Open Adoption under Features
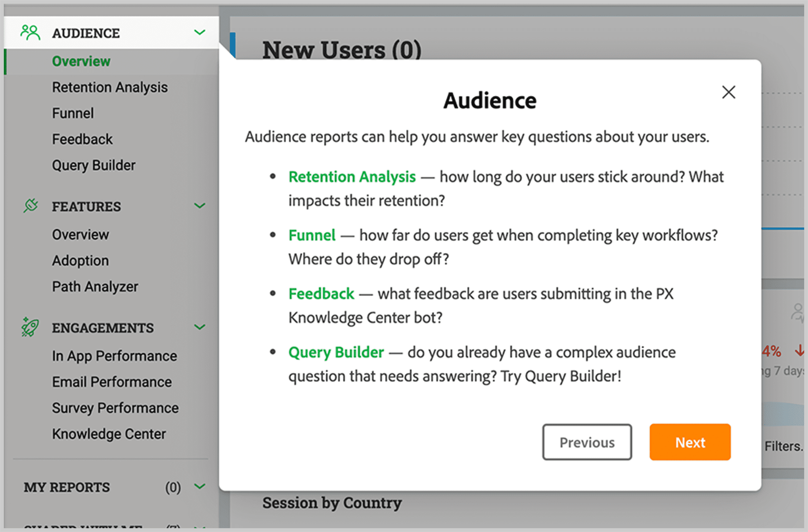This screenshot has height=532, width=808. [80, 261]
